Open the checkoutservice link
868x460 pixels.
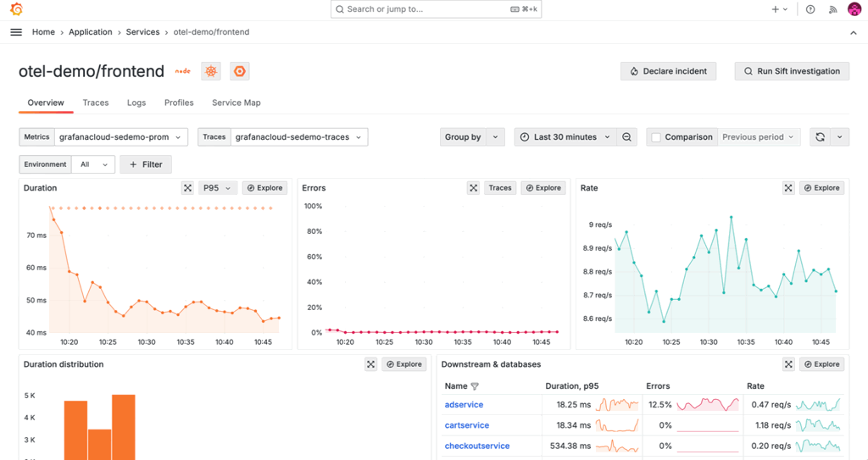[477, 446]
